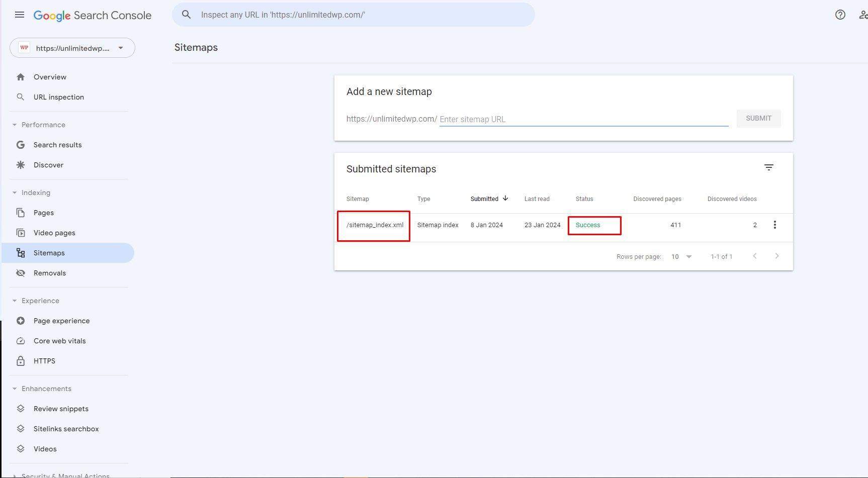Screen dimensions: 868x478
Task: Click the Page experience icon
Action: tap(21, 321)
